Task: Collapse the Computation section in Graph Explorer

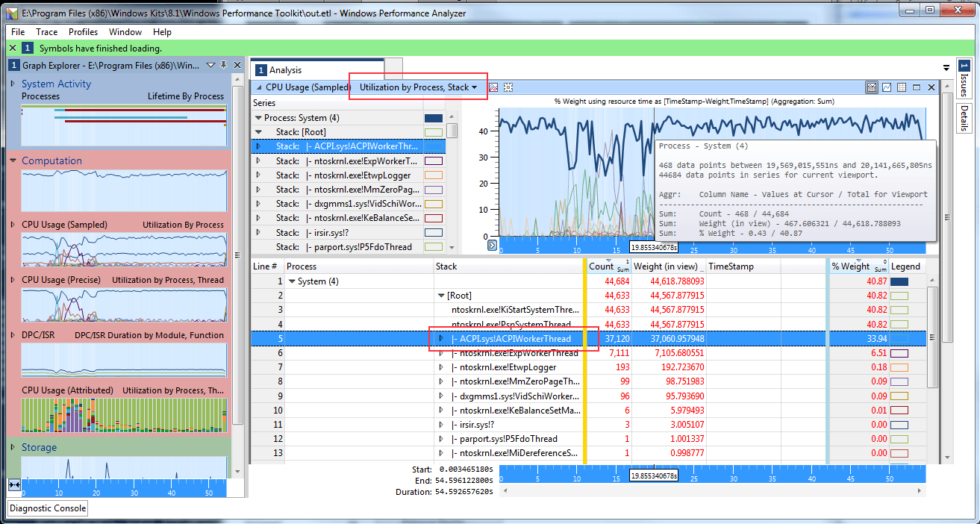Action: tap(13, 160)
